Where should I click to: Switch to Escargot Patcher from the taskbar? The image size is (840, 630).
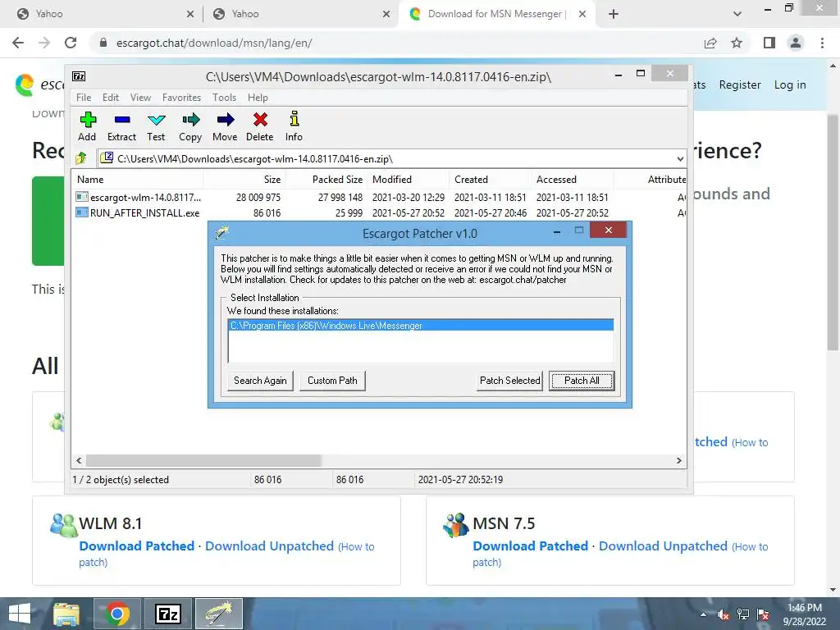click(x=218, y=614)
